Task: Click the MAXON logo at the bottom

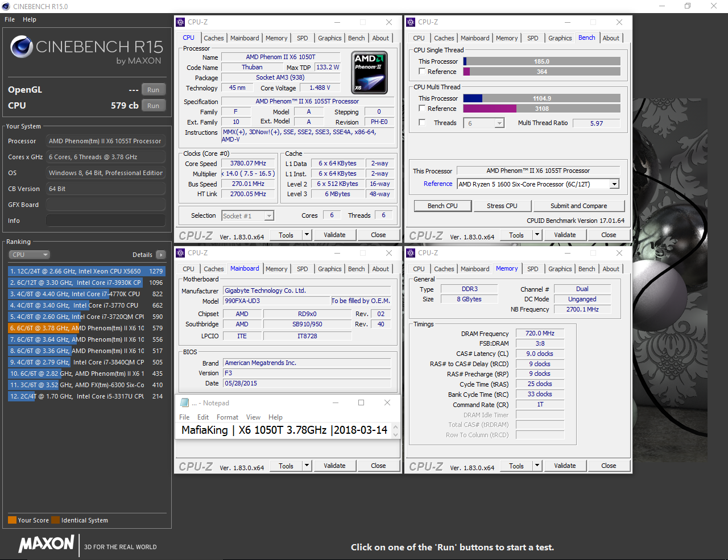Action: pyautogui.click(x=47, y=544)
